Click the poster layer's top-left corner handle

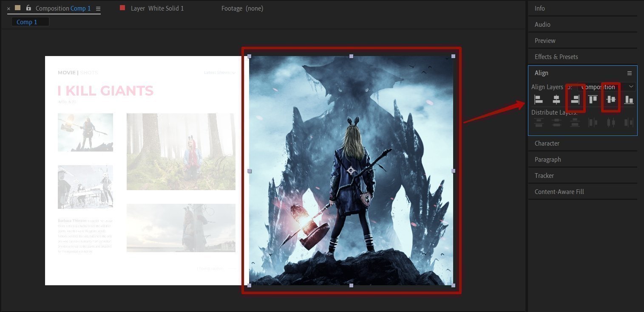(250, 56)
